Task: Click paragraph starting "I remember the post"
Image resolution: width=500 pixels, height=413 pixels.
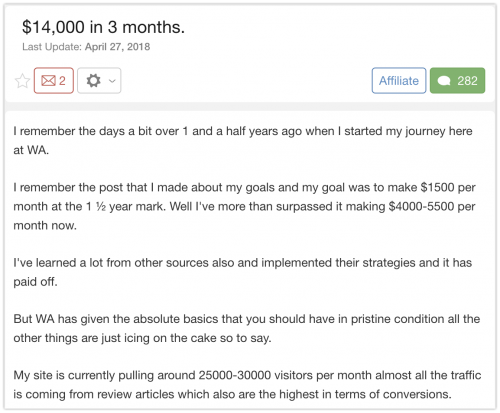Action: 244,206
